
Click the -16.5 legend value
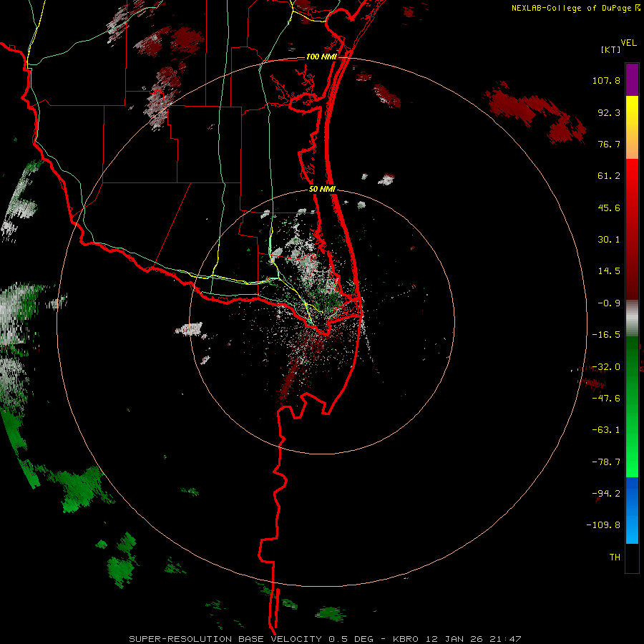click(x=606, y=335)
